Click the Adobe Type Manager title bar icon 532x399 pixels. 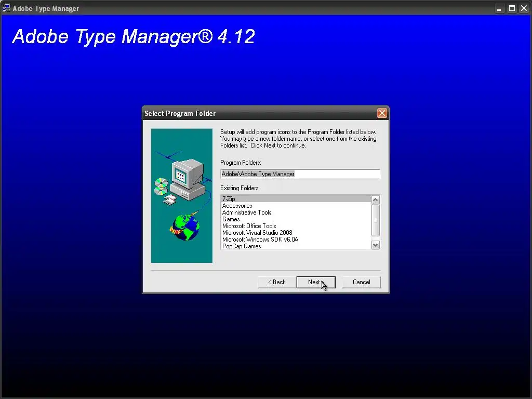(6, 8)
